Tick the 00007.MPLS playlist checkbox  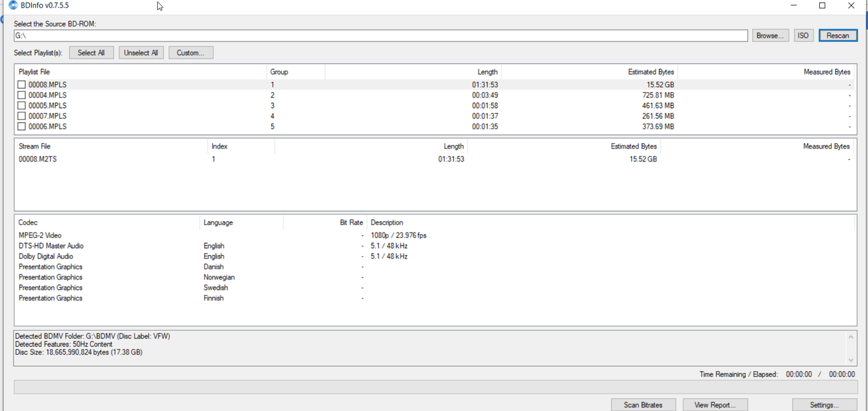coord(22,117)
